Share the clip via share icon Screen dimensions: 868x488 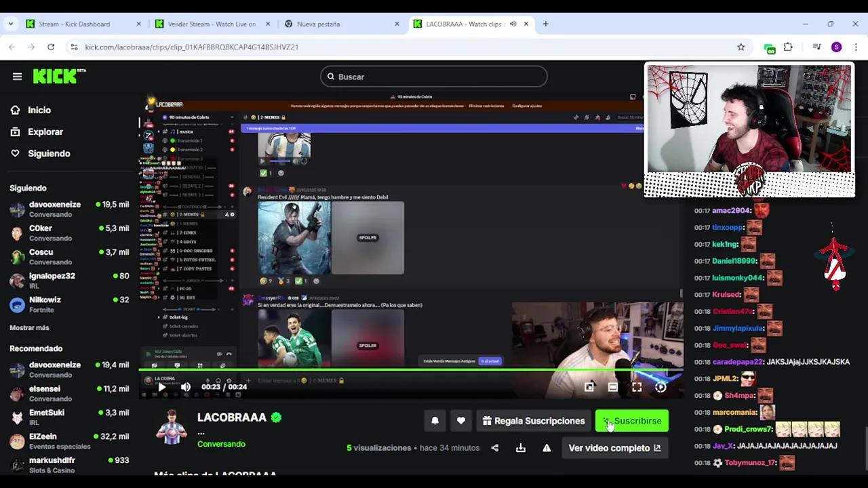[x=494, y=448]
